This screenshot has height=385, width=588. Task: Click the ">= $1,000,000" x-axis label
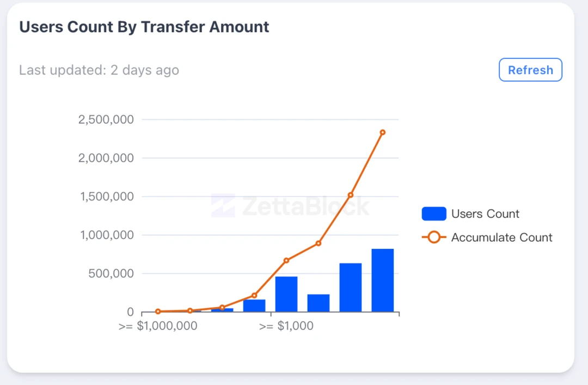pyautogui.click(x=158, y=327)
